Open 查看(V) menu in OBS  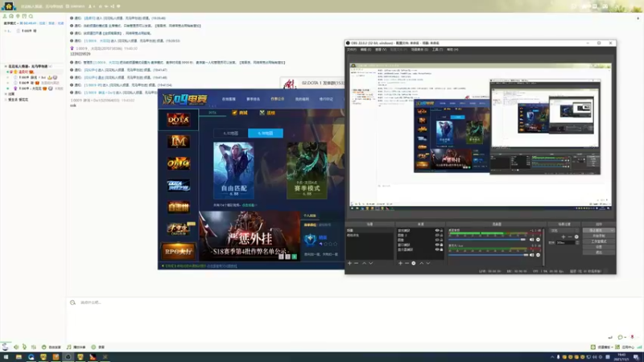coord(381,49)
